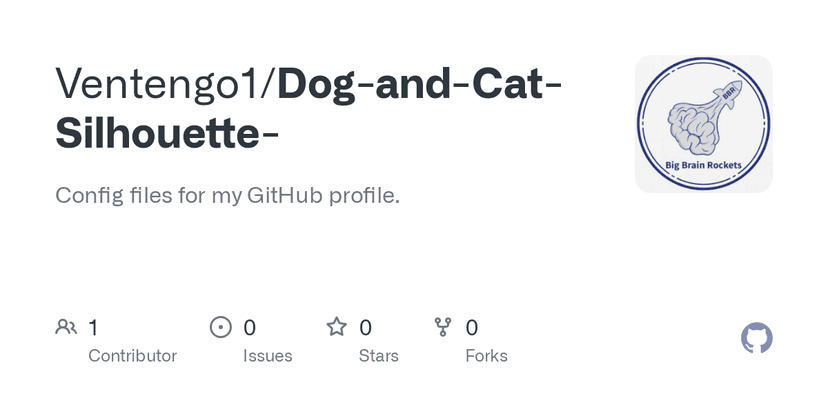Click the Forks branch icon
The height and width of the screenshot is (414, 828).
point(443,327)
